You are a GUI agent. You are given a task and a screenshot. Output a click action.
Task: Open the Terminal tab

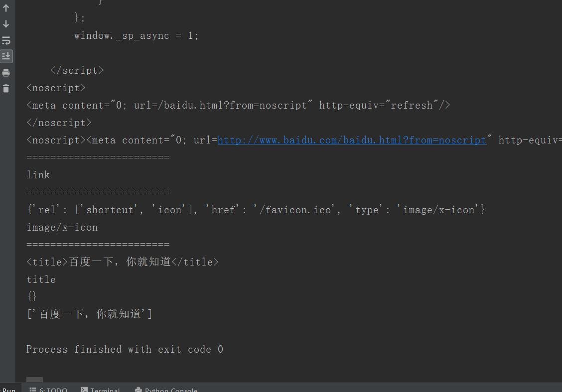click(x=100, y=390)
